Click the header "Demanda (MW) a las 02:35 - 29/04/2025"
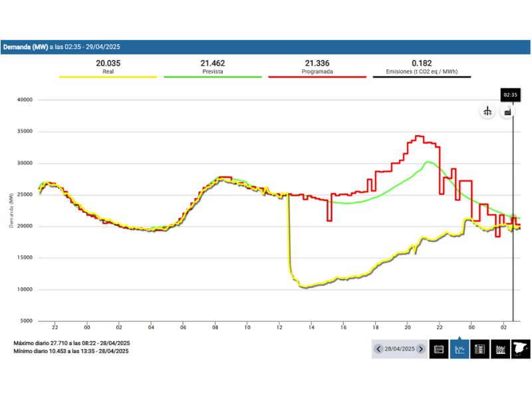The width and height of the screenshot is (532, 399). coord(62,47)
